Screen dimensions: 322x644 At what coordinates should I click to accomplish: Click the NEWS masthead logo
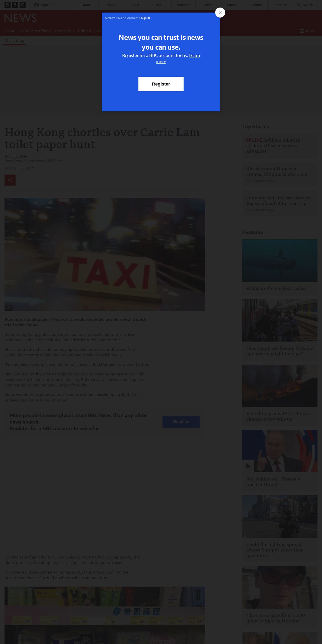pyautogui.click(x=20, y=18)
